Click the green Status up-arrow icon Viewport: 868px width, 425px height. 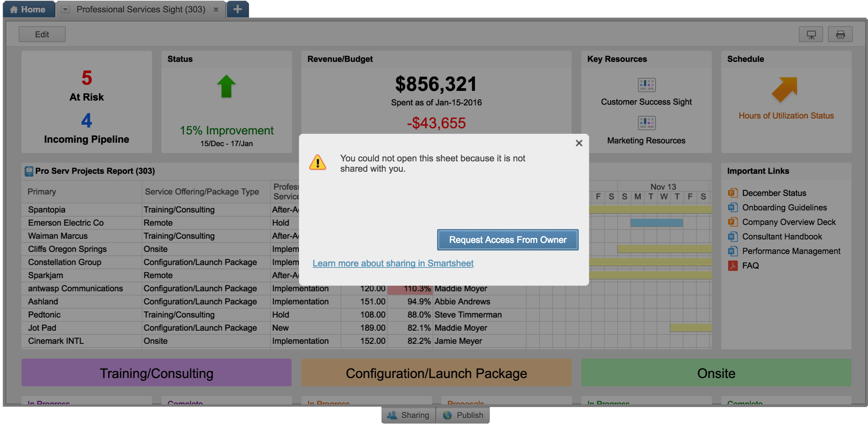pyautogui.click(x=226, y=86)
